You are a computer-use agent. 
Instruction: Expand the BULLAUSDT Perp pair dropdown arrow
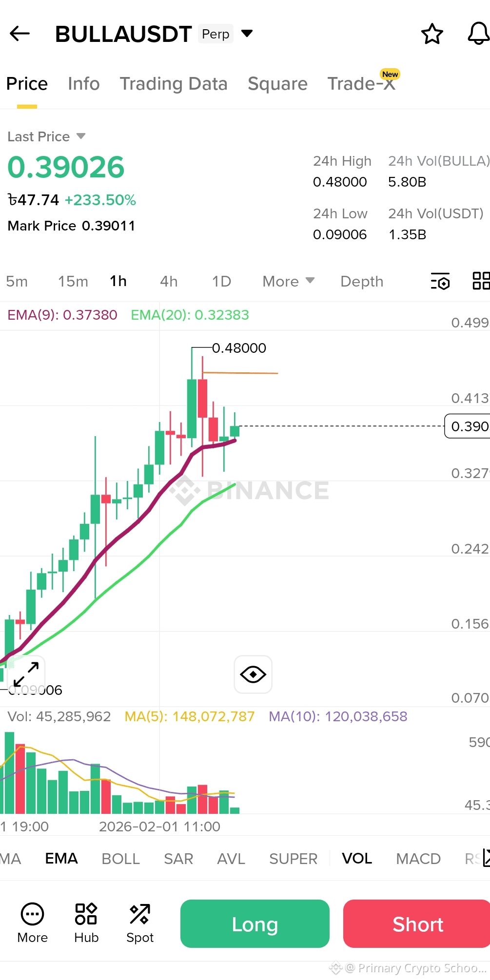[x=247, y=34]
